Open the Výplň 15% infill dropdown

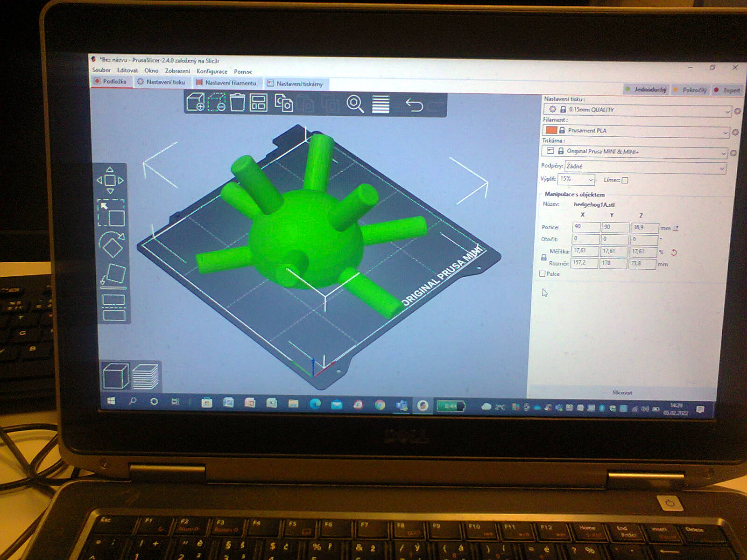pyautogui.click(x=576, y=179)
